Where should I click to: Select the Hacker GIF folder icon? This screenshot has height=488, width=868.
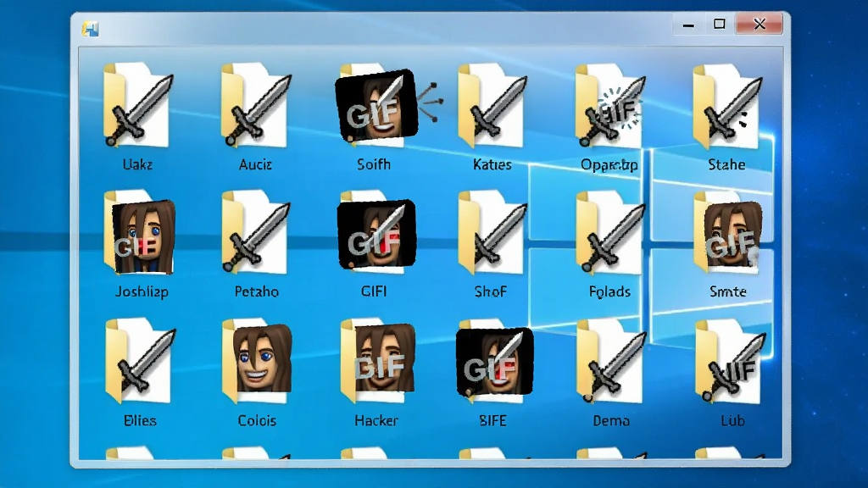click(377, 361)
